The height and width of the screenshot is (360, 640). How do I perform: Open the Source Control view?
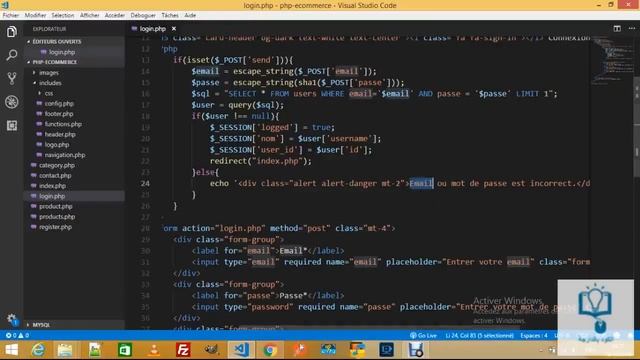(x=11, y=78)
